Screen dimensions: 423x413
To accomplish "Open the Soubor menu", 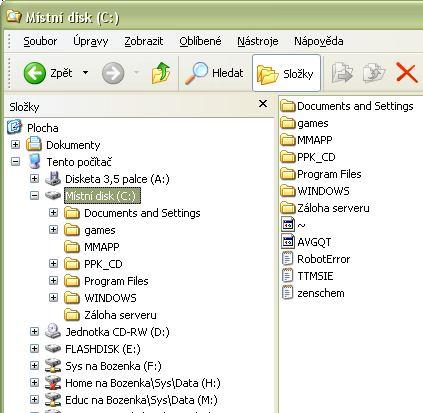I will (40, 41).
